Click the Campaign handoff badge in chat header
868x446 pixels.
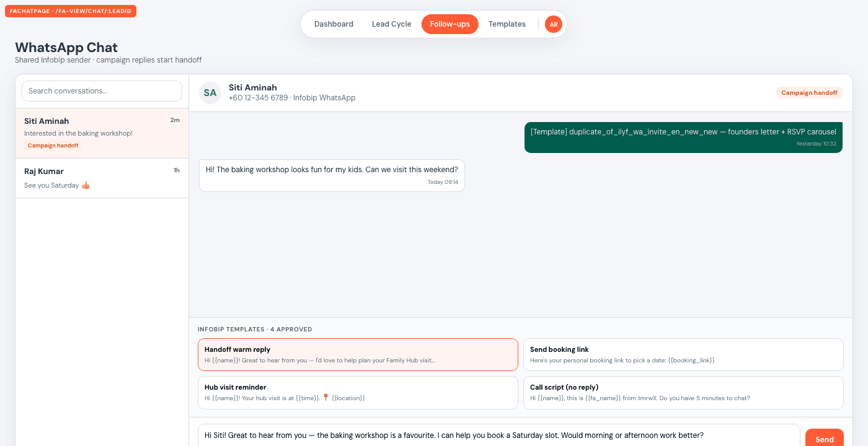point(809,93)
